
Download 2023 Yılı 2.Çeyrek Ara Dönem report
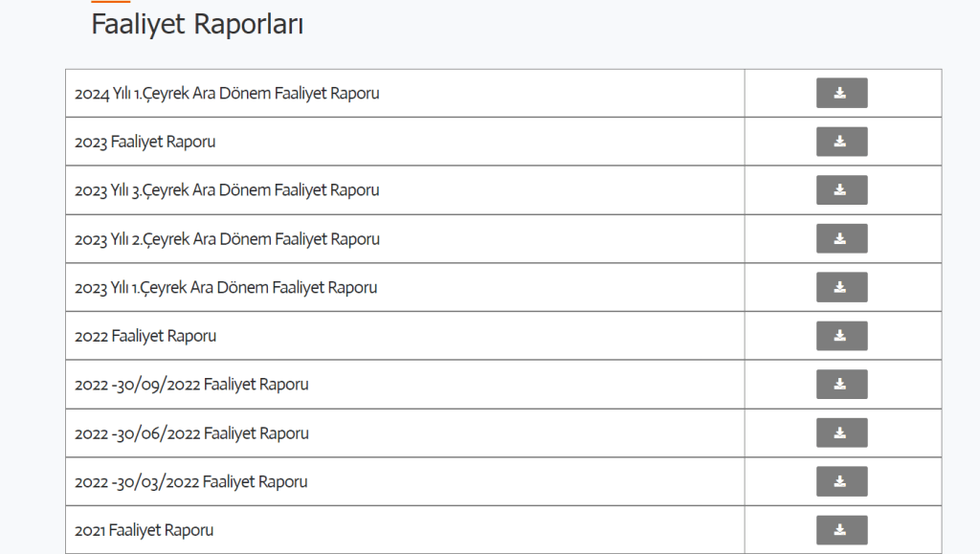pos(841,238)
